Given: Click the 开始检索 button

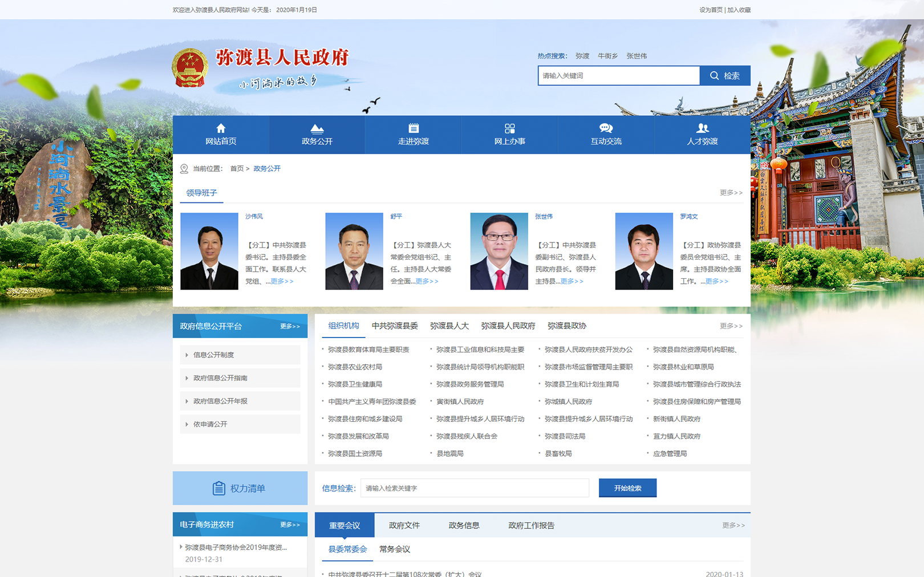Looking at the screenshot, I should [627, 488].
